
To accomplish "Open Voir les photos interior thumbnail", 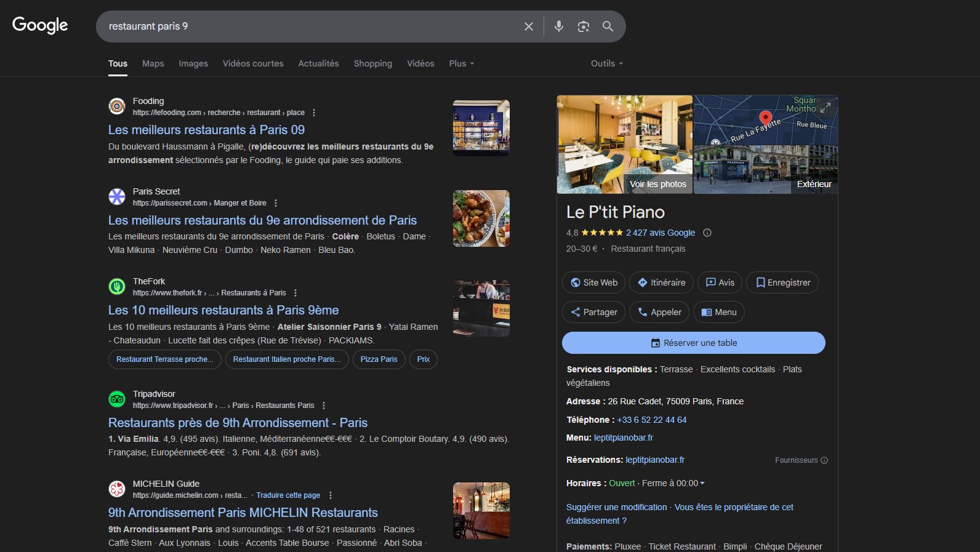I will (625, 145).
